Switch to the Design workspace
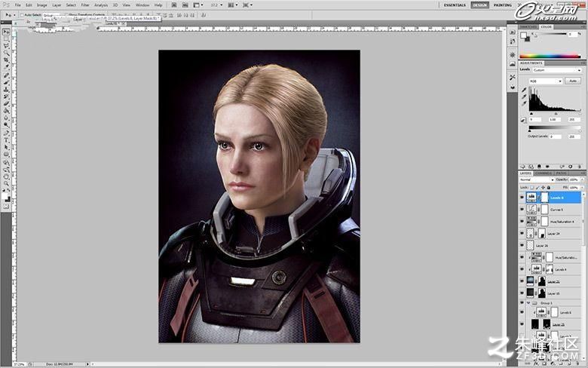Screen dimensions: 588x368 click(479, 5)
